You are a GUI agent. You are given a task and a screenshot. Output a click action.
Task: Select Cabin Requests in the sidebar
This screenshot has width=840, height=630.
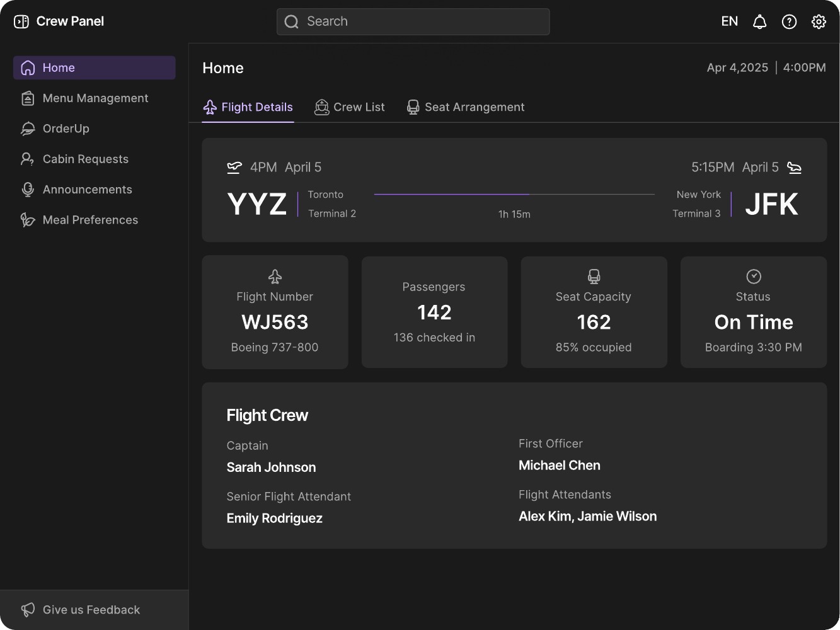pyautogui.click(x=95, y=159)
